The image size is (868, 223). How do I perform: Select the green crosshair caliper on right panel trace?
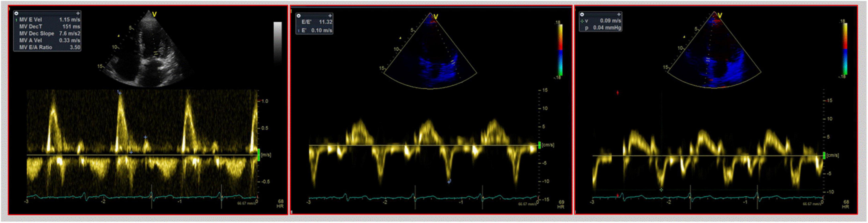(661, 190)
